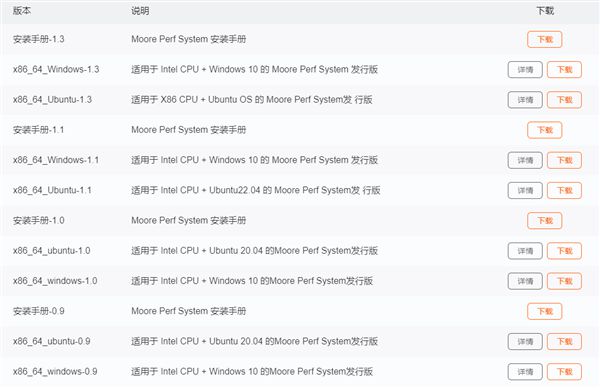Download the x86_64_Ubuntu-1.3 package

(x=564, y=100)
